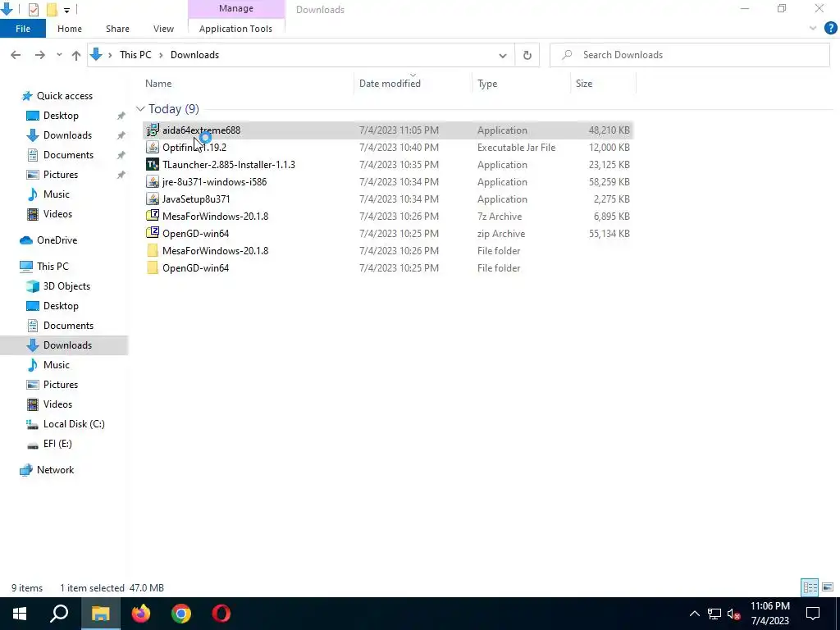The width and height of the screenshot is (840, 630).
Task: Open the notification center icon
Action: click(813, 614)
